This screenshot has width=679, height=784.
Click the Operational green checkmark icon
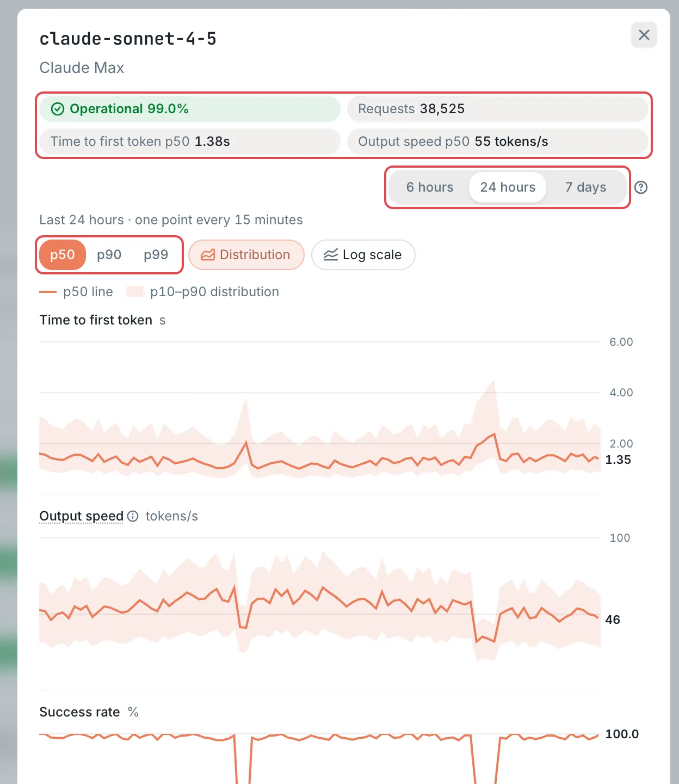[58, 109]
